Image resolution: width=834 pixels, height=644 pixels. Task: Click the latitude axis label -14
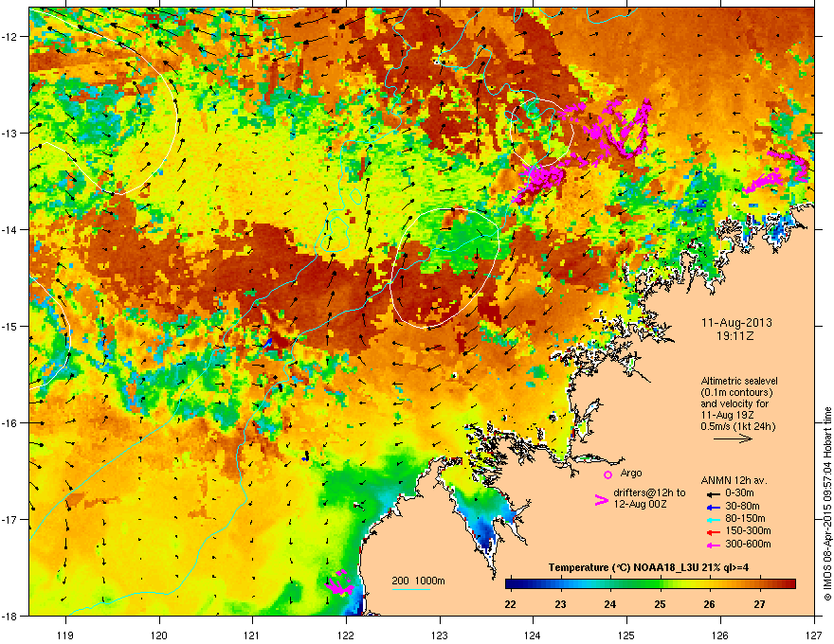[x=9, y=229]
